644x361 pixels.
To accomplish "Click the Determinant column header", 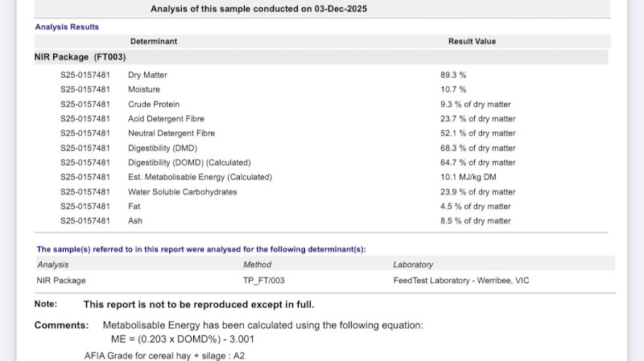I will (x=153, y=41).
